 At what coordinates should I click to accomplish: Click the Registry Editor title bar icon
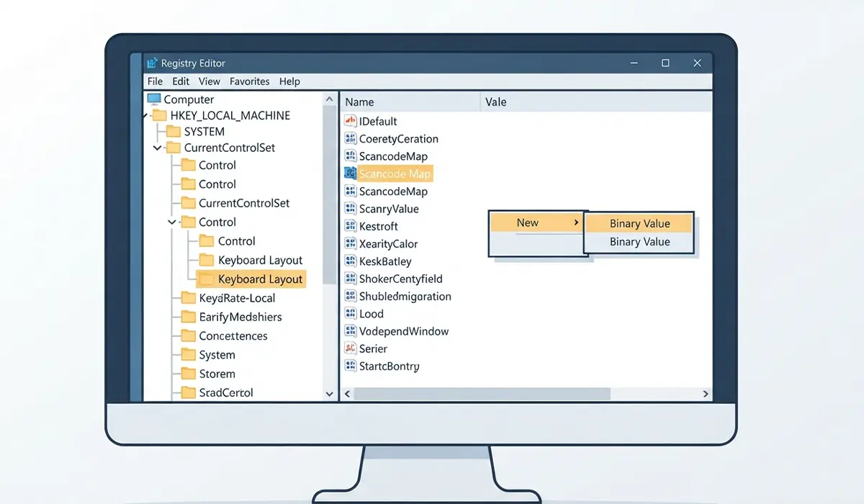[151, 63]
